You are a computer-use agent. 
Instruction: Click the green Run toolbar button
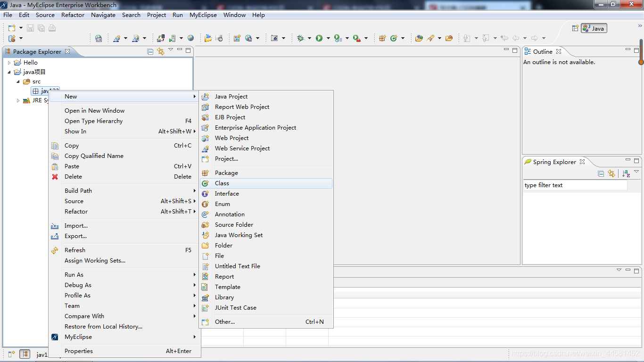pyautogui.click(x=319, y=38)
